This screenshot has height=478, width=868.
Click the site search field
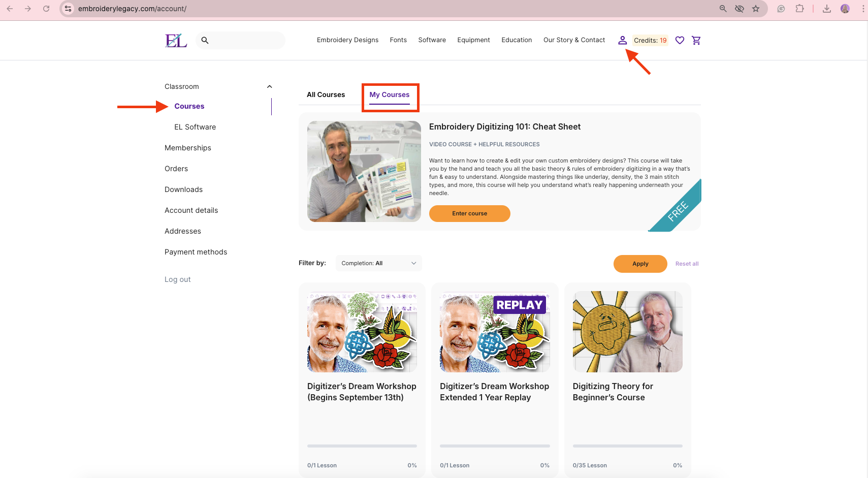click(240, 40)
